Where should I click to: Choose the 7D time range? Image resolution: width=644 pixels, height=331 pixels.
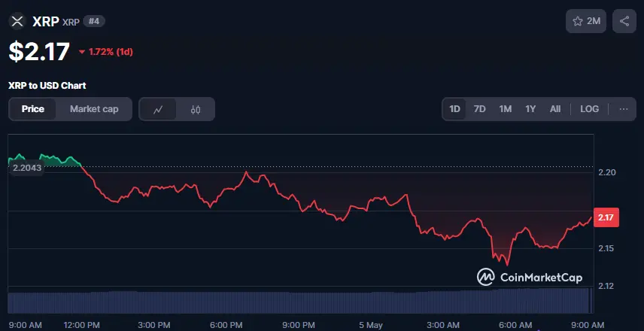tap(480, 109)
